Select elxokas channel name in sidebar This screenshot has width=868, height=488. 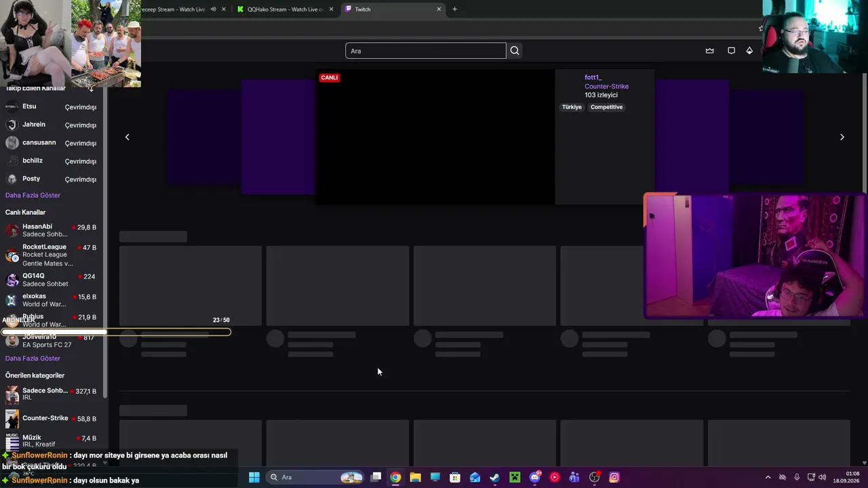(35, 296)
